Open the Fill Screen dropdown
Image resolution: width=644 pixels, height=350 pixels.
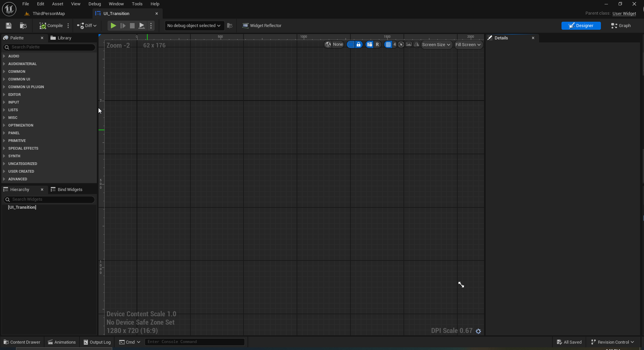click(x=468, y=44)
